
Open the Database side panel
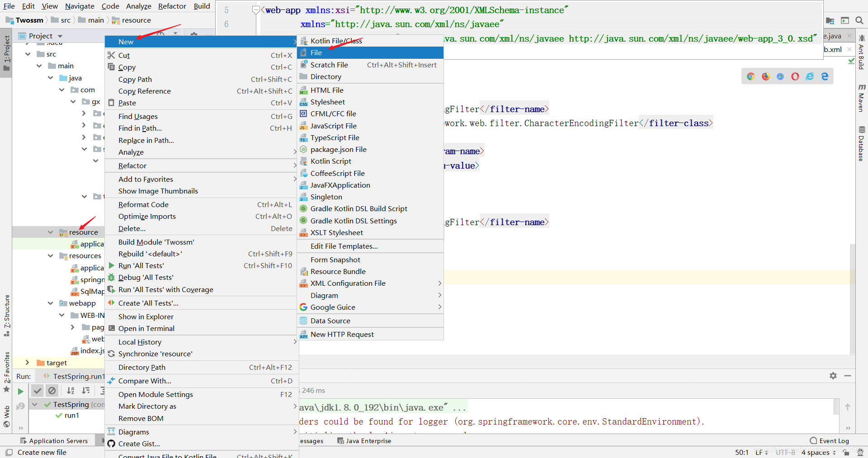point(862,144)
